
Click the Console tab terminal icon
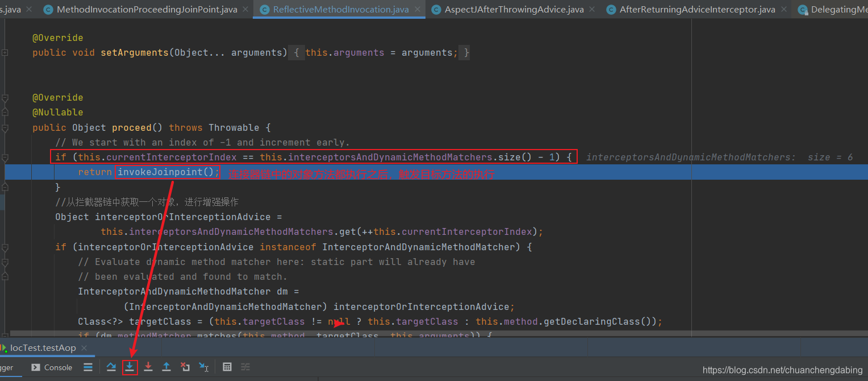coord(36,367)
